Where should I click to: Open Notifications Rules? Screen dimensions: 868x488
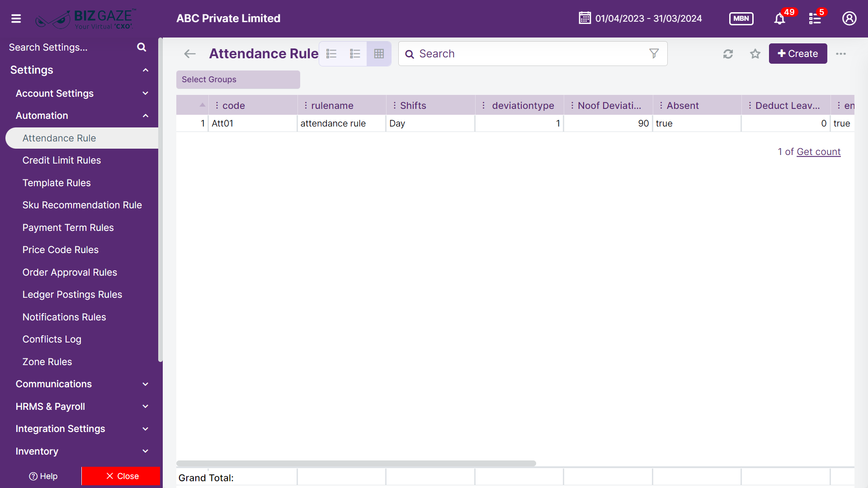64,317
